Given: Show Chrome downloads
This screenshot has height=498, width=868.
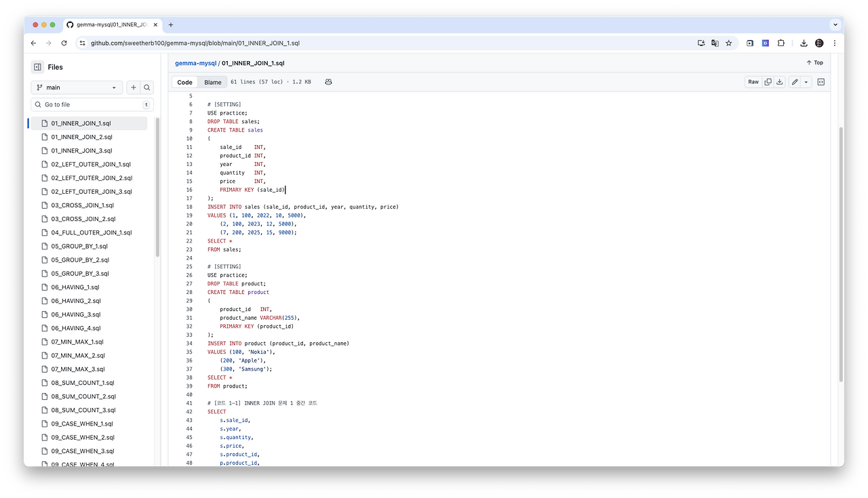Looking at the screenshot, I should (804, 43).
